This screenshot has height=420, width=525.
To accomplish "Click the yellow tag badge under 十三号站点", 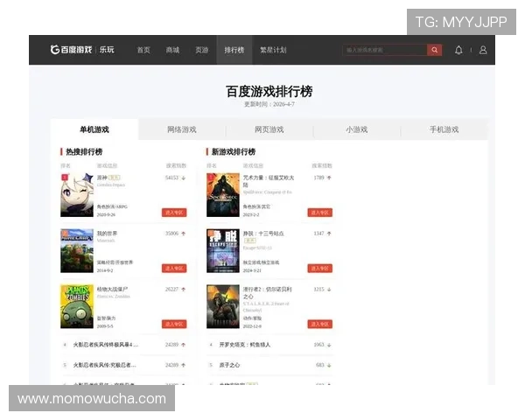I will click(249, 241).
